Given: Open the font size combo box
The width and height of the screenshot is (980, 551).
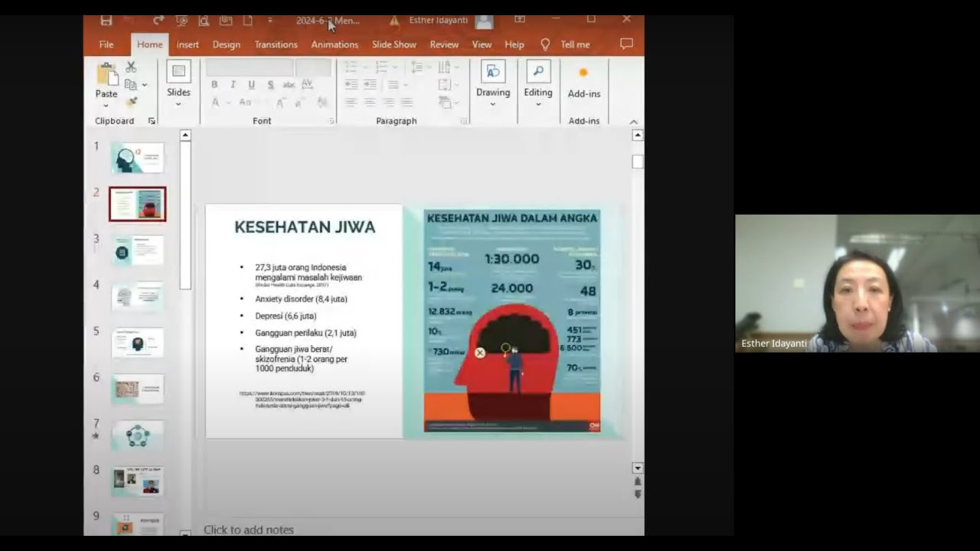Looking at the screenshot, I should point(313,67).
